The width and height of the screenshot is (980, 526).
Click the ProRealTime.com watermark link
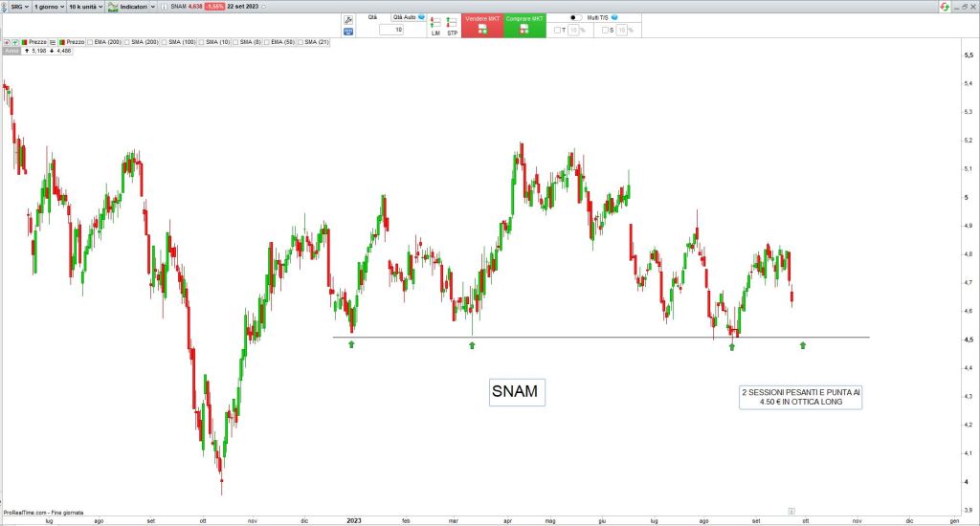(43, 513)
